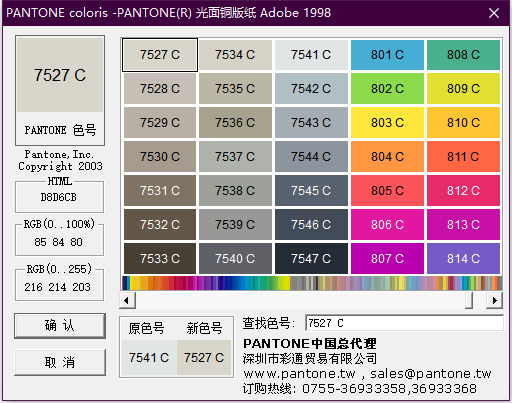The image size is (512, 403).
Task: Click the 取消 cancel button
Action: coord(60,362)
